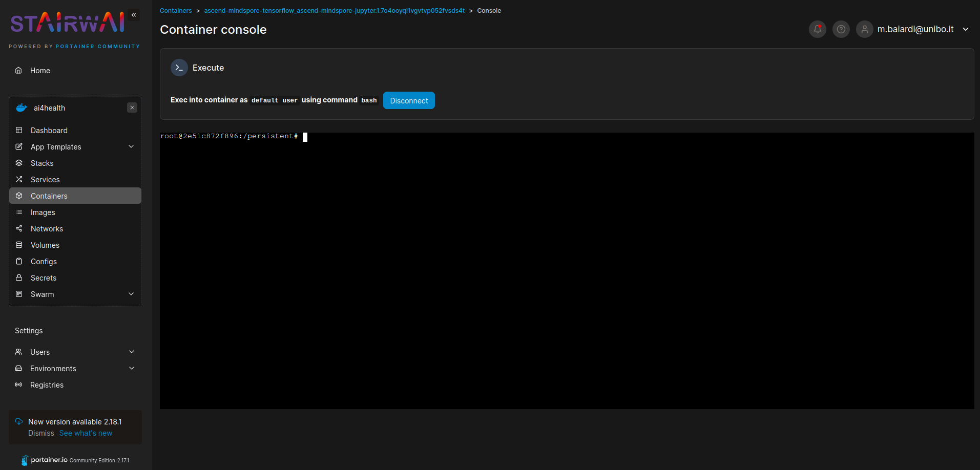Screen dimensions: 980x470
Task: Open the help question mark icon
Action: pyautogui.click(x=841, y=29)
